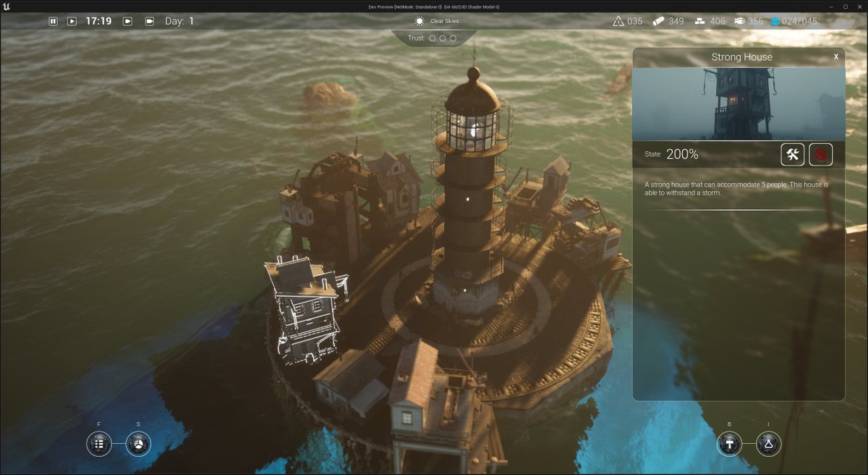This screenshot has width=868, height=475.
Task: Click the blue population counter icon
Action: pos(775,21)
